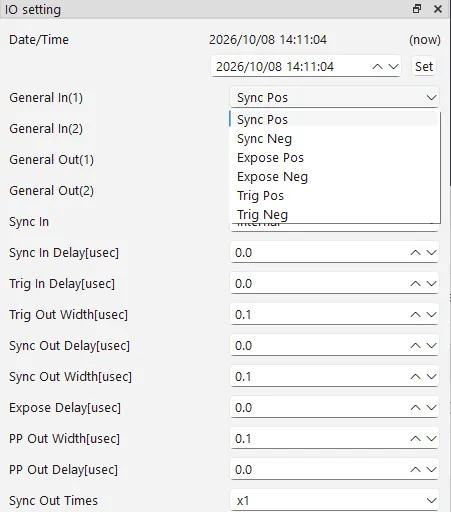Decrease Expose Delay value
Image resolution: width=451 pixels, height=512 pixels.
point(431,408)
